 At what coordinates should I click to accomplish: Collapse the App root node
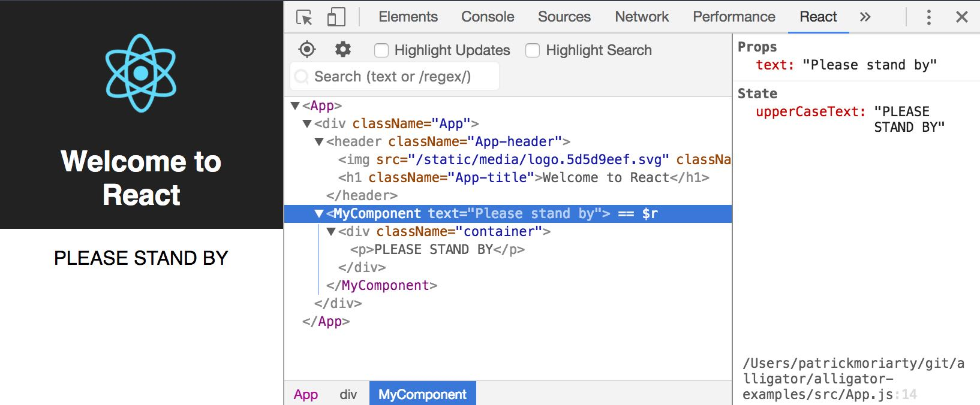coord(295,105)
